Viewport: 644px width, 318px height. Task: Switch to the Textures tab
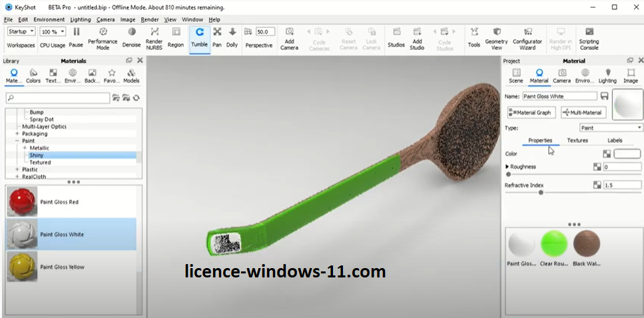[x=577, y=140]
